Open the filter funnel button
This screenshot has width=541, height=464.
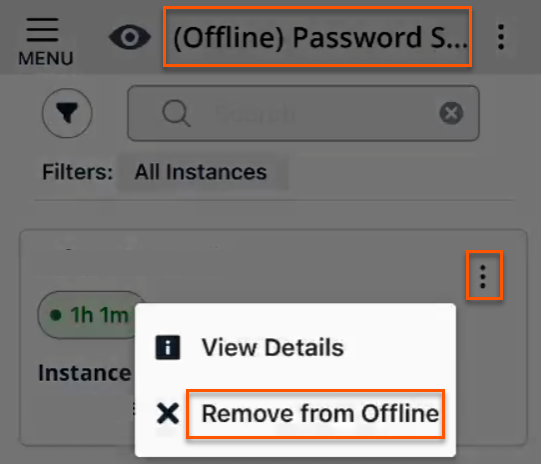[x=67, y=113]
